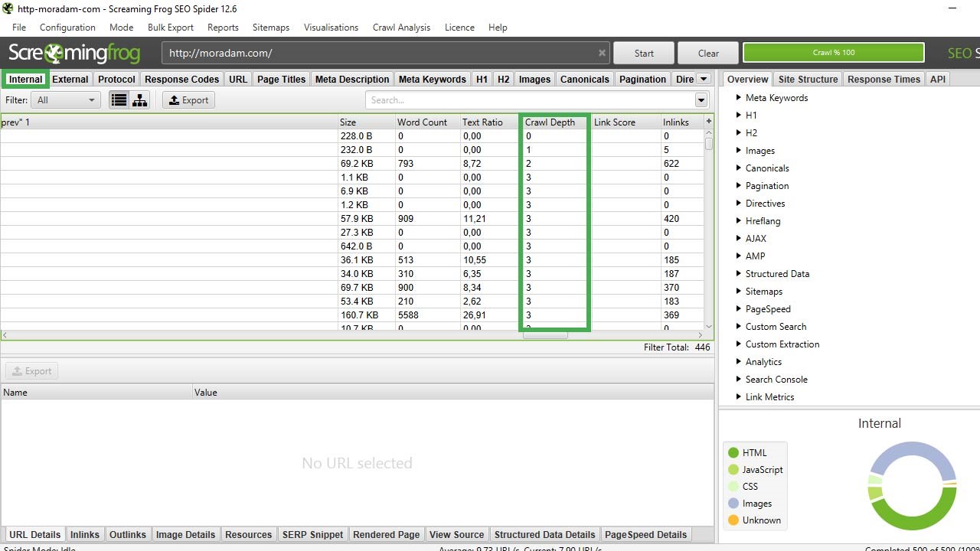
Task: Switch to tree view icon
Action: 139,100
